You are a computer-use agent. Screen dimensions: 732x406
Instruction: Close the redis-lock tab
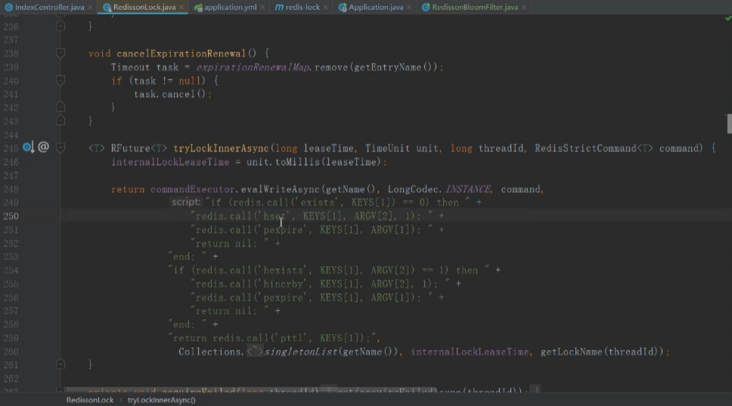coord(325,7)
